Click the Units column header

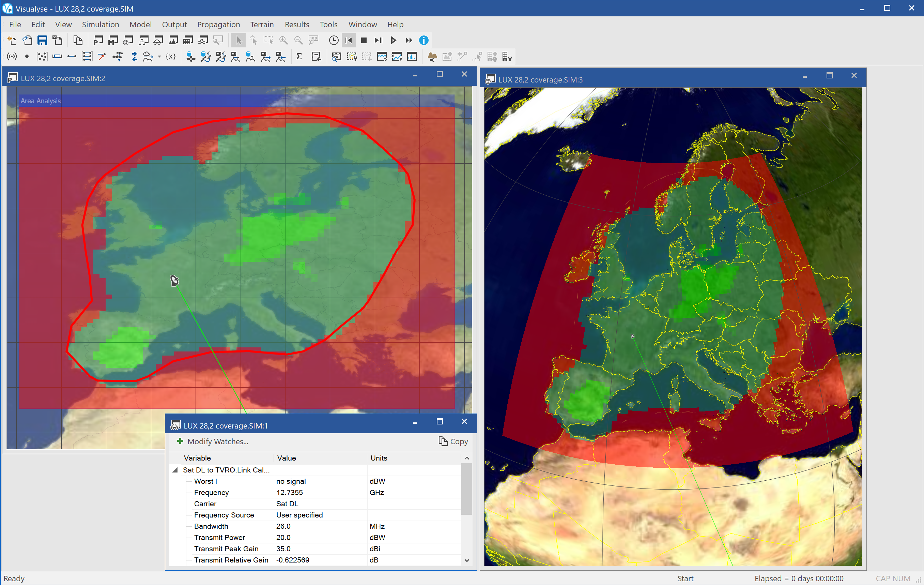[414, 458]
